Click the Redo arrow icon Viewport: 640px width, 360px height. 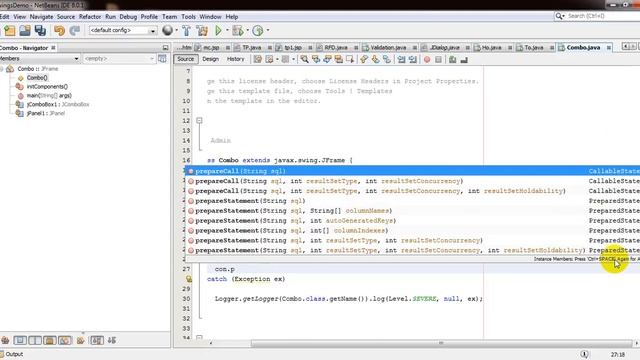[x=75, y=31]
